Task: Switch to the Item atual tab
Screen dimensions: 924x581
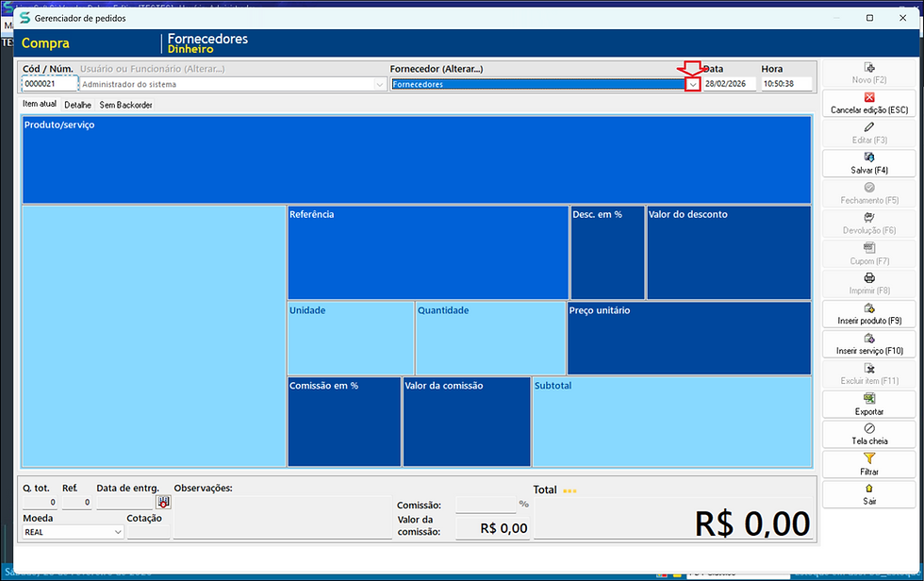Action: pos(40,104)
